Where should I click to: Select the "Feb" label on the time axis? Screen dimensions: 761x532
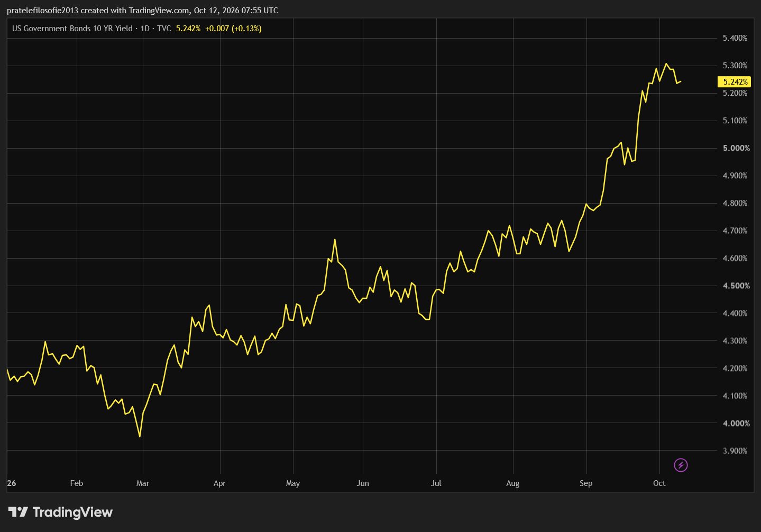[x=77, y=483]
